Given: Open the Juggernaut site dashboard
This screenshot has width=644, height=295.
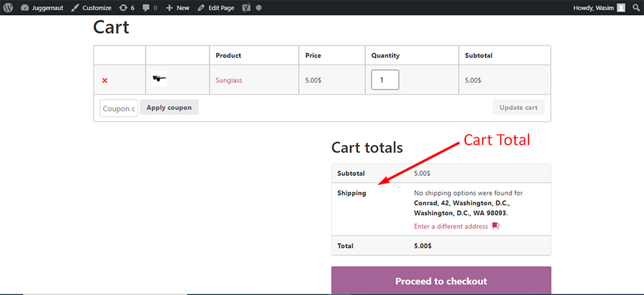Looking at the screenshot, I should click(x=41, y=8).
